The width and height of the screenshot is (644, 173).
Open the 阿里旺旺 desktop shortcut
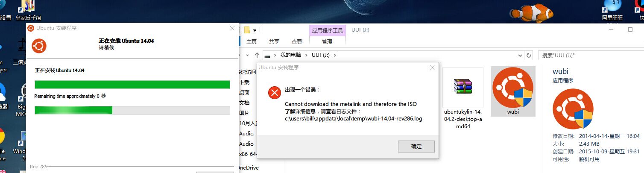click(612, 11)
